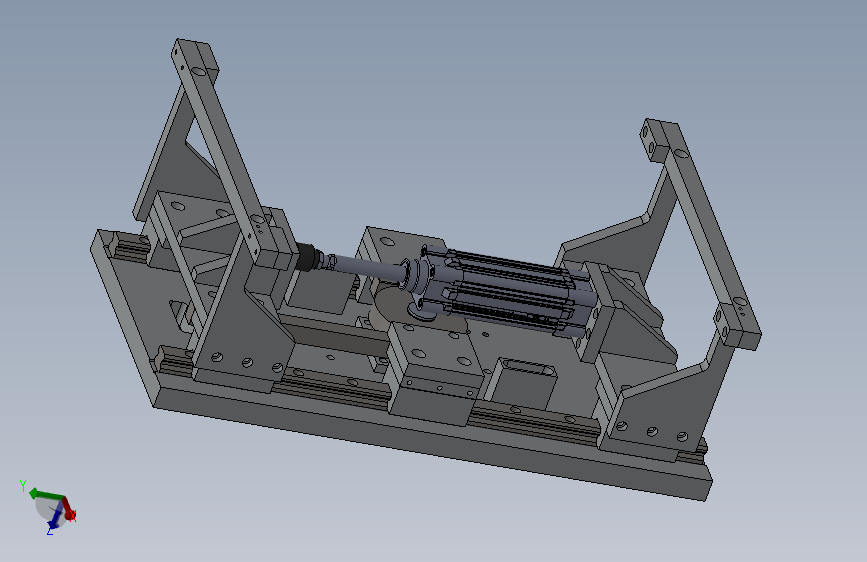Viewport: 867px width, 562px height.
Task: Select the oblong slot cutout in the base plate
Action: [x=530, y=367]
